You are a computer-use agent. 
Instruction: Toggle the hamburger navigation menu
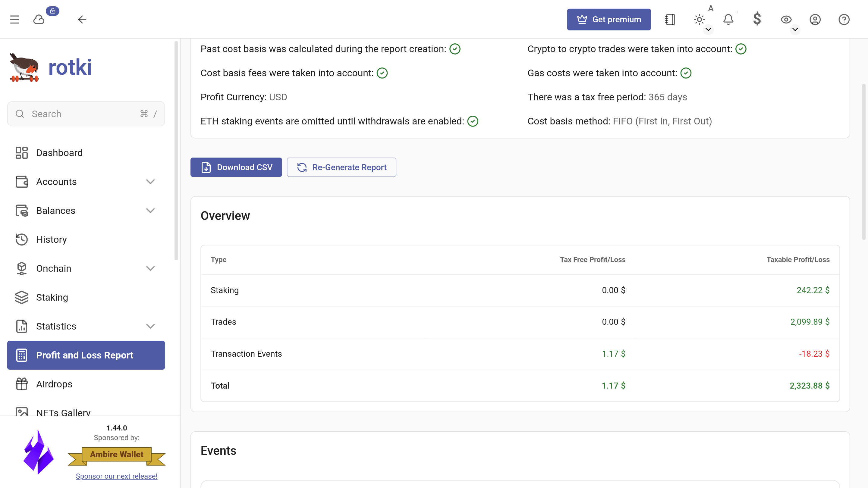[x=14, y=20]
